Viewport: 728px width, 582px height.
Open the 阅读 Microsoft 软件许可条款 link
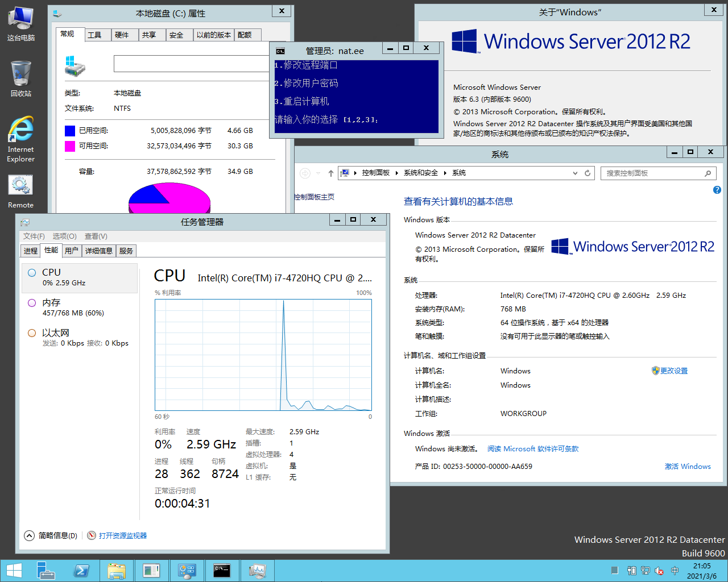(x=533, y=448)
